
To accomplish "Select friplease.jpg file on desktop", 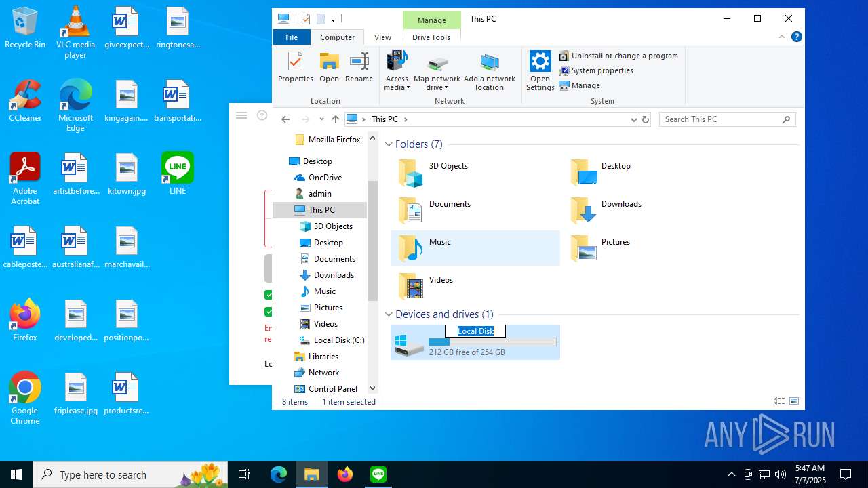I will [76, 393].
